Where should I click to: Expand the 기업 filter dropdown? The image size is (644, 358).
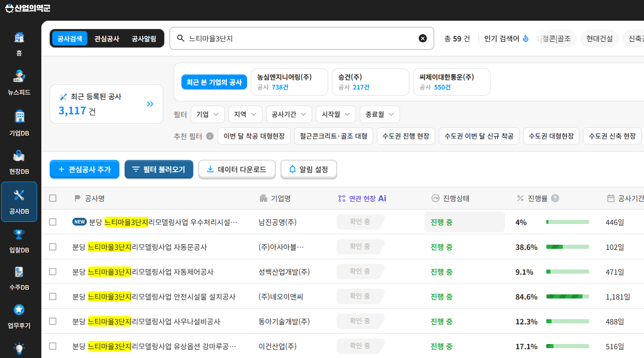click(208, 114)
